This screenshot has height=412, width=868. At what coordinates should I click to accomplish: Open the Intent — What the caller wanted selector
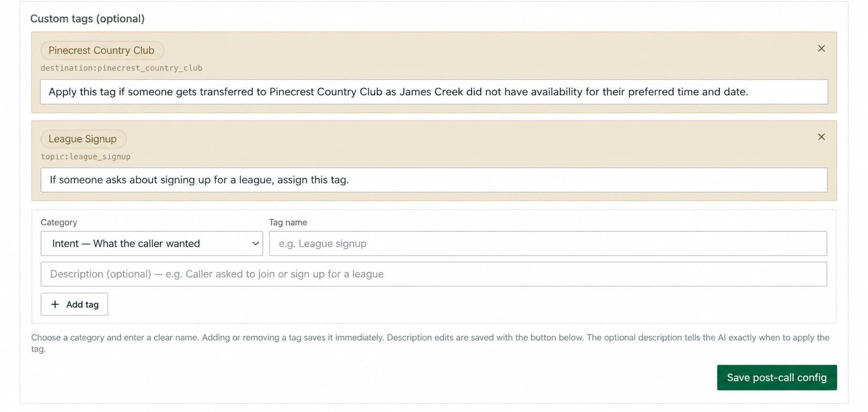click(x=152, y=244)
